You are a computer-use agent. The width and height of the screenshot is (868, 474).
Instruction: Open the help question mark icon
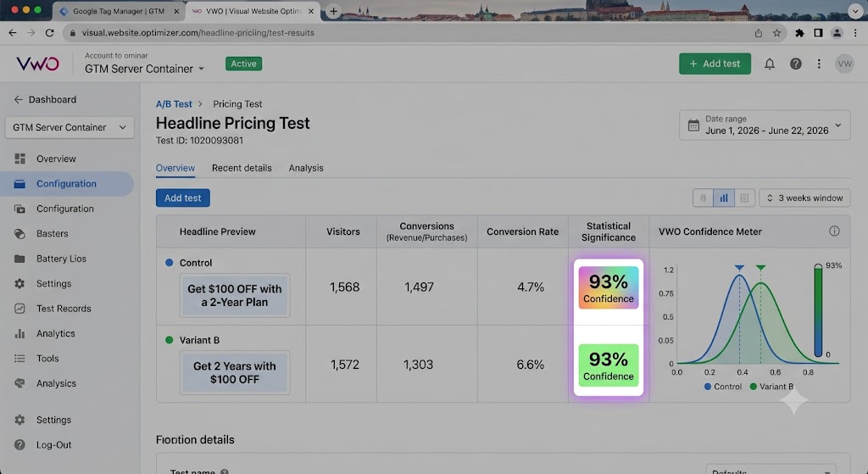(x=795, y=64)
